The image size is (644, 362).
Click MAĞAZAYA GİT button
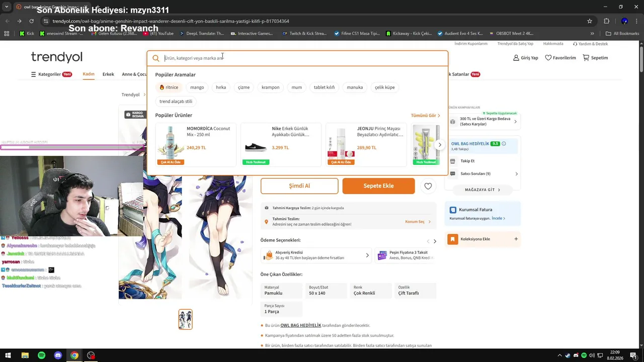pyautogui.click(x=482, y=190)
